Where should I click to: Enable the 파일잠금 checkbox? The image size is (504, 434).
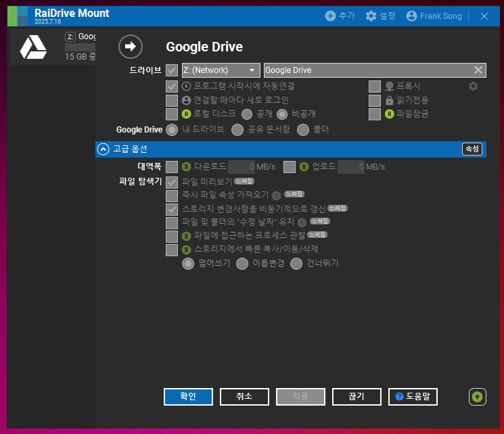(x=375, y=114)
